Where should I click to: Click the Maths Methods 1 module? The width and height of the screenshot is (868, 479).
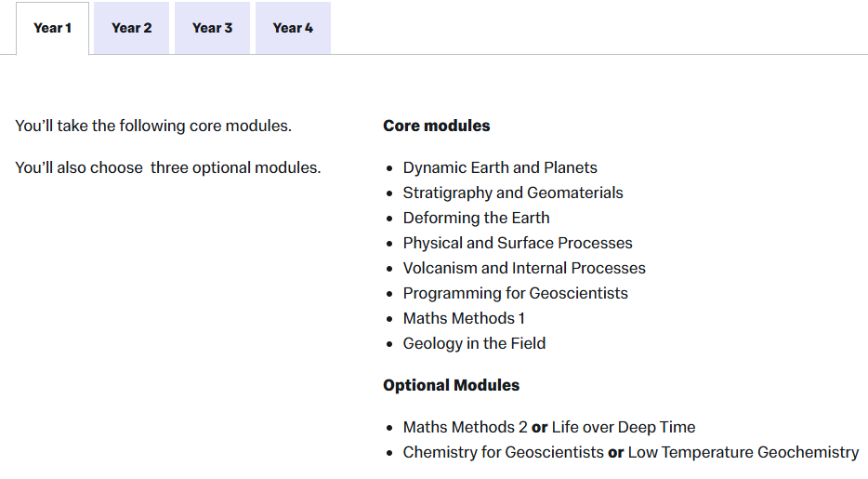click(x=464, y=319)
